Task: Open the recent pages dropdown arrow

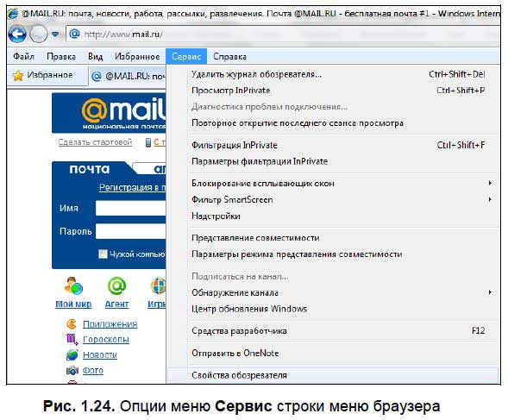Action: (55, 34)
